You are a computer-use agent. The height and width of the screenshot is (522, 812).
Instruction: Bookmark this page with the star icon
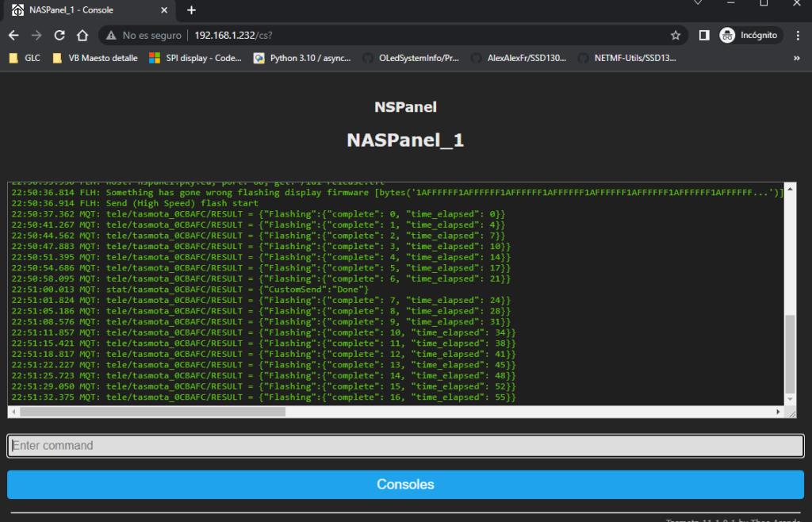[676, 35]
